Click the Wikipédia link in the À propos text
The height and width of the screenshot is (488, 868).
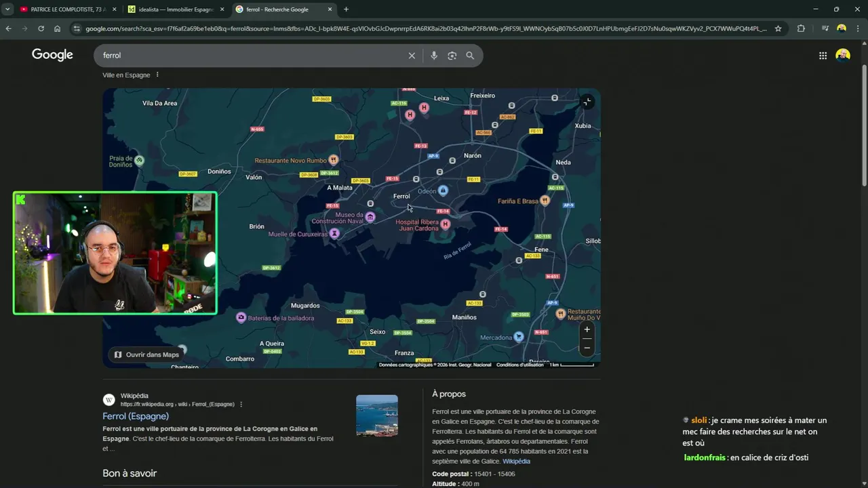(x=517, y=462)
